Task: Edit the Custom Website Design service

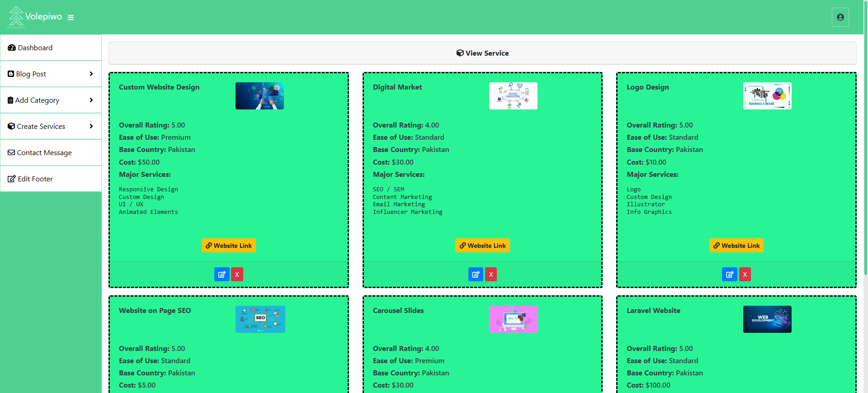Action: (222, 275)
